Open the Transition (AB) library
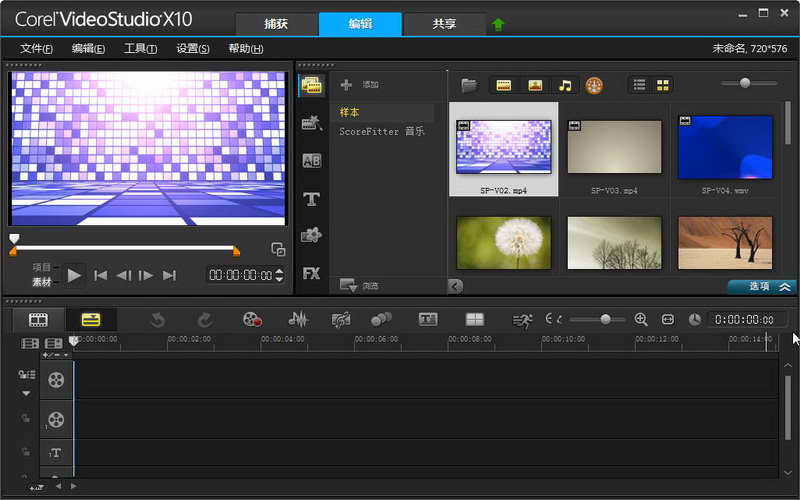 (311, 160)
